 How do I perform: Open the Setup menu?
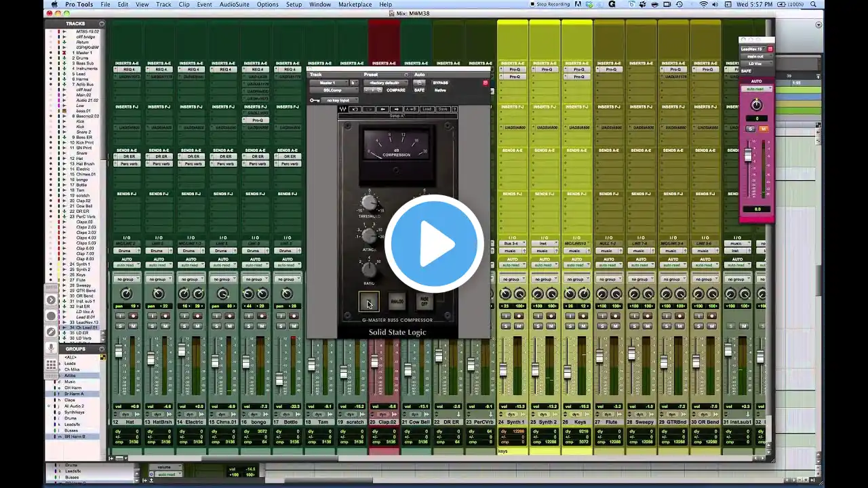294,4
